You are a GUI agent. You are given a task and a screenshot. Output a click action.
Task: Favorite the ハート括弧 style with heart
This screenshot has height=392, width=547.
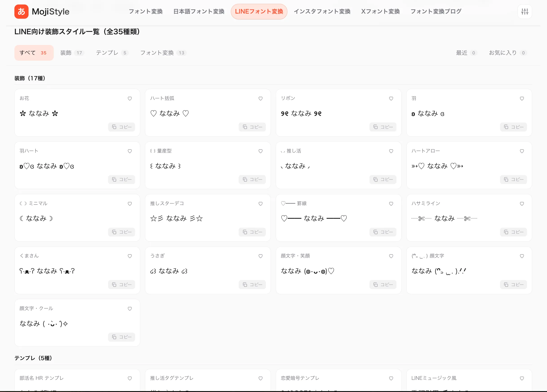tap(260, 98)
